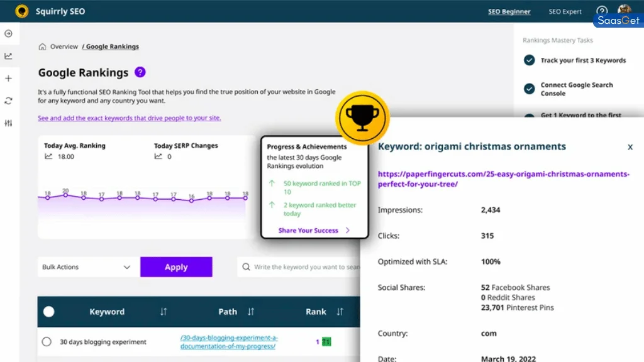Click the Squirrly SEO logo icon
644x362 pixels.
pyautogui.click(x=22, y=11)
